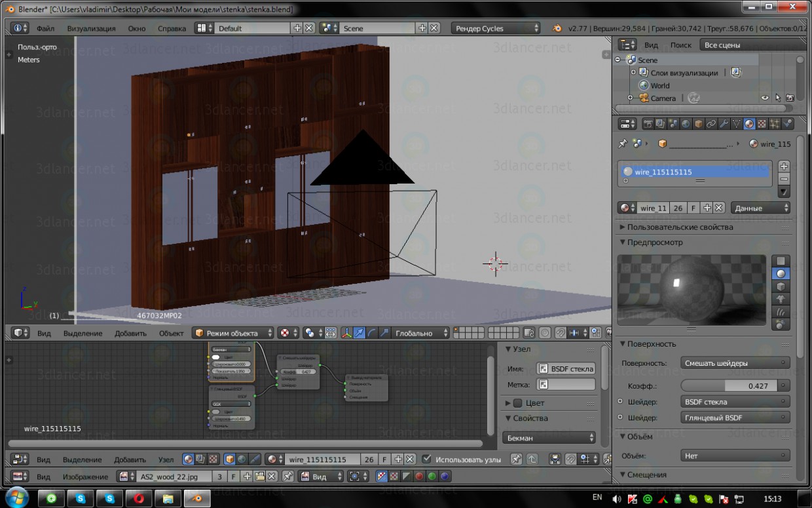The height and width of the screenshot is (508, 812).
Task: Open the 'Рендер Cycles' engine dropdown
Action: pos(496,28)
